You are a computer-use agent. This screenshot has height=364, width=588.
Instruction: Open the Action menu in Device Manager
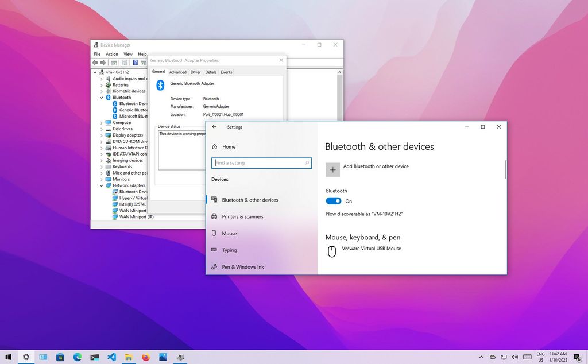(111, 54)
